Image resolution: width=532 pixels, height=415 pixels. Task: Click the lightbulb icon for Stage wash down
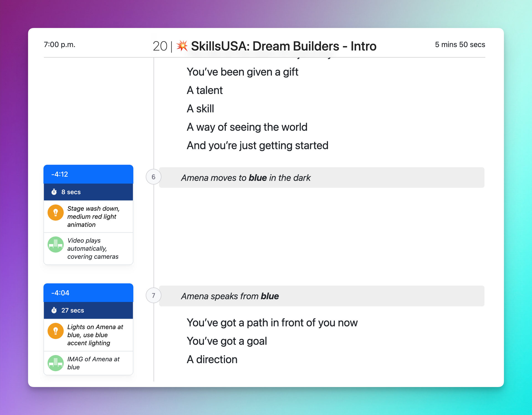click(x=56, y=212)
